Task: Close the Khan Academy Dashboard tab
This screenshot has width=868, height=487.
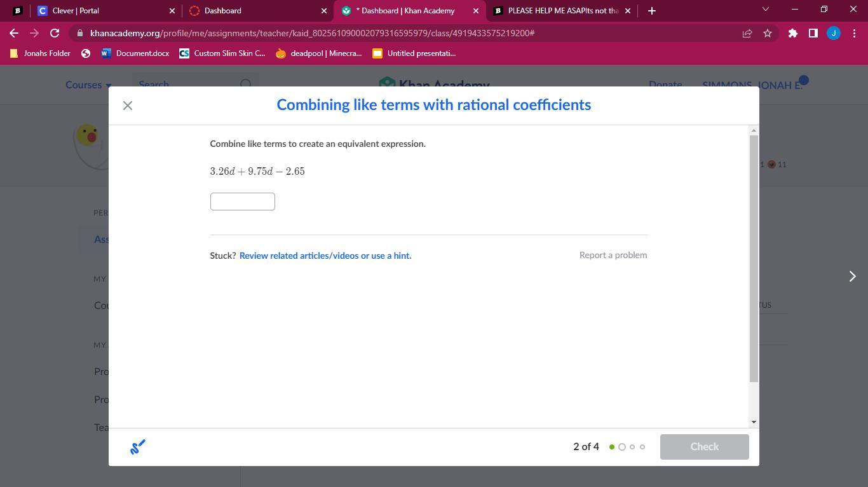Action: coord(476,11)
